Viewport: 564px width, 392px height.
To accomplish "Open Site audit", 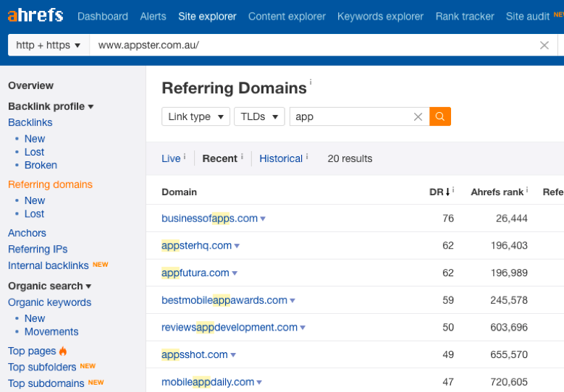I will click(528, 16).
